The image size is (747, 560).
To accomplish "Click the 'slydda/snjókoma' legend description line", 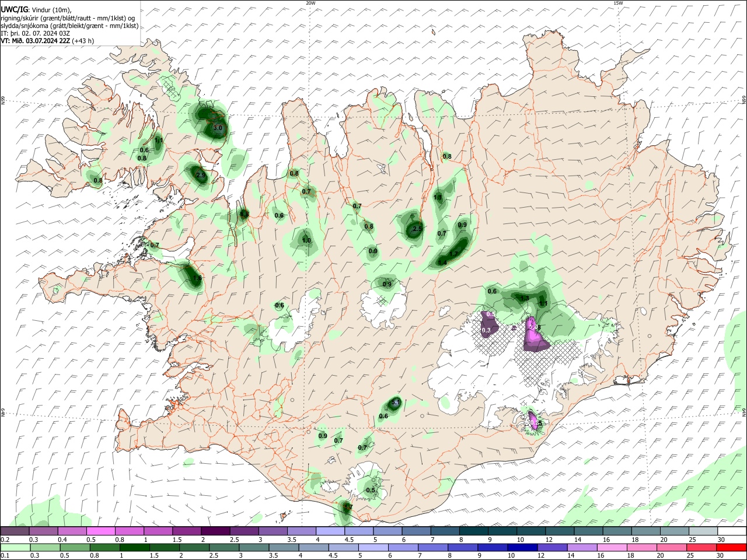I will pyautogui.click(x=69, y=26).
